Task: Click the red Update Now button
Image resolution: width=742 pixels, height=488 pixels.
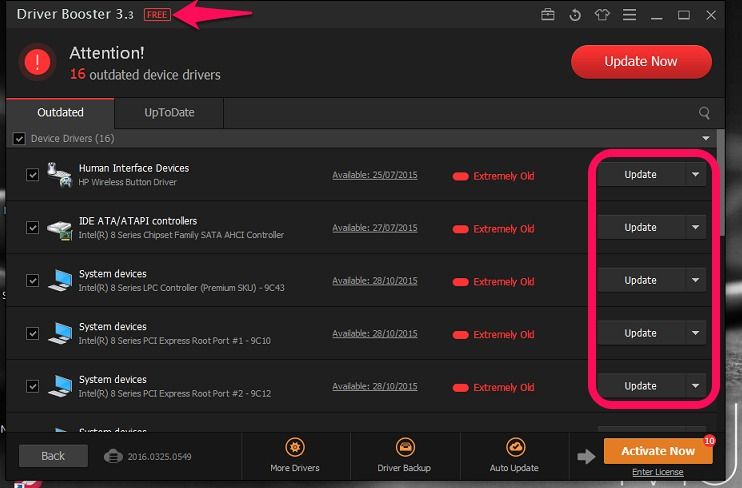Action: [641, 62]
